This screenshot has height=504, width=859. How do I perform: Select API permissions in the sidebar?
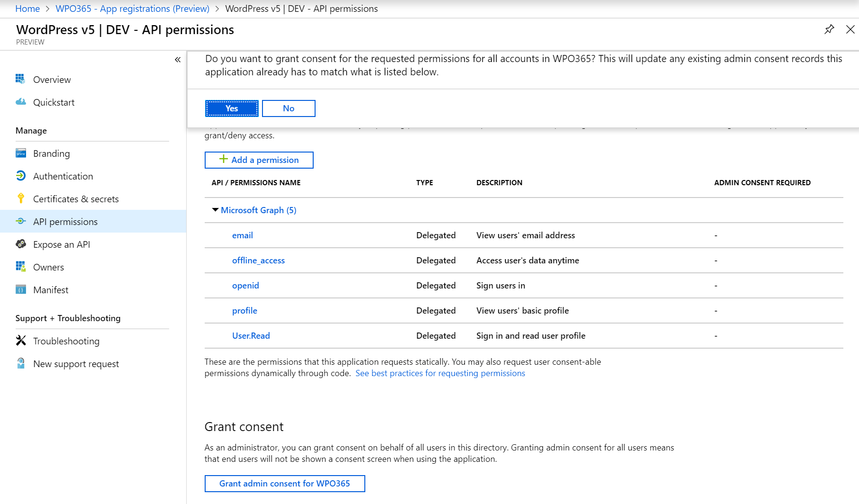point(93,222)
